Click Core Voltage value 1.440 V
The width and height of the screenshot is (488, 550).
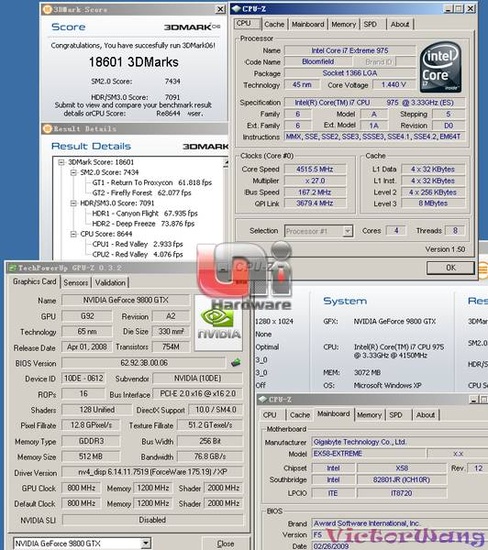(x=394, y=85)
